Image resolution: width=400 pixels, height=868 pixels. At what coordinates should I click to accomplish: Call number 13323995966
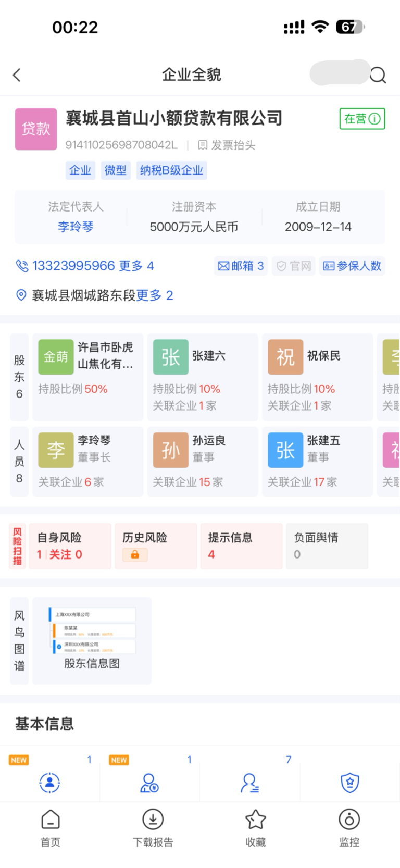coord(73,266)
